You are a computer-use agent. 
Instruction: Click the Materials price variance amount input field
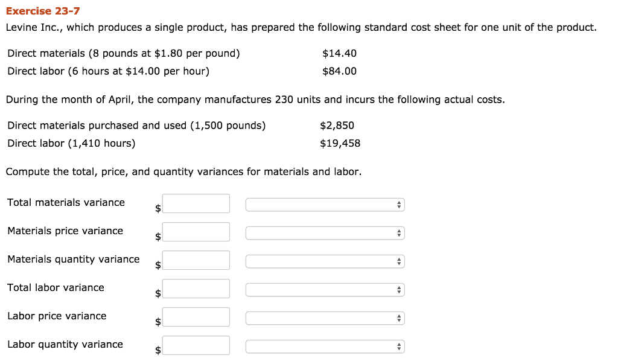pyautogui.click(x=196, y=232)
